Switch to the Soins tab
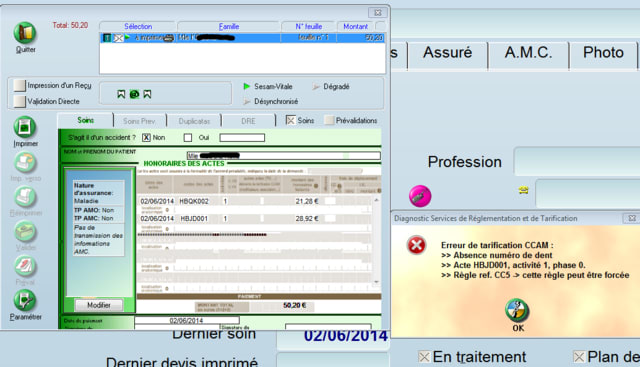Image resolution: width=640 pixels, height=367 pixels. click(x=86, y=120)
